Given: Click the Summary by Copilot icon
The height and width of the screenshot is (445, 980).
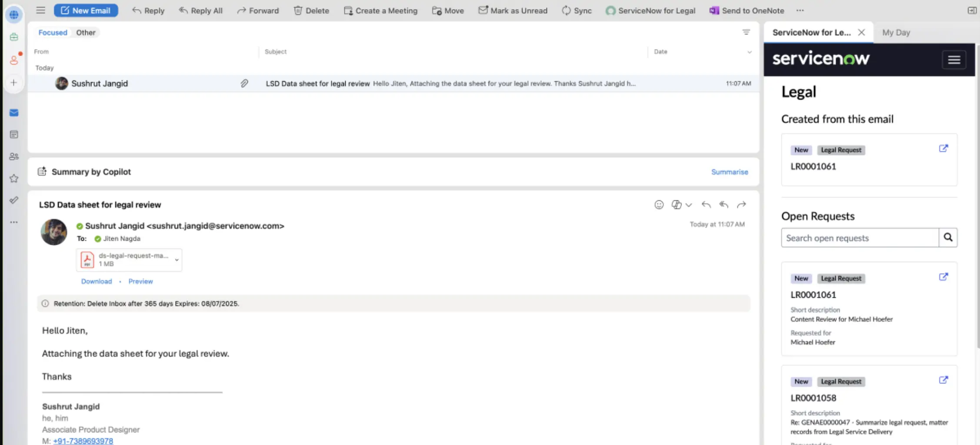Looking at the screenshot, I should point(42,172).
